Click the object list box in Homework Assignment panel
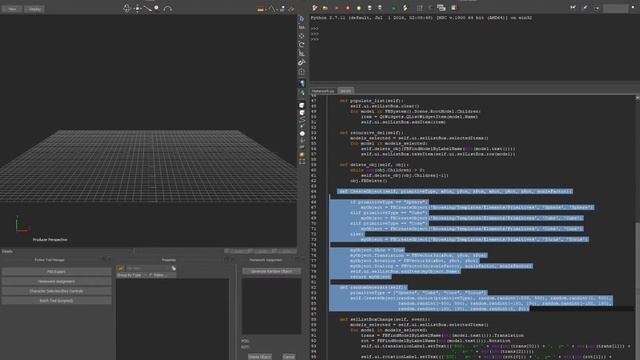Image resolution: width=640 pixels, height=360 pixels. (x=271, y=306)
